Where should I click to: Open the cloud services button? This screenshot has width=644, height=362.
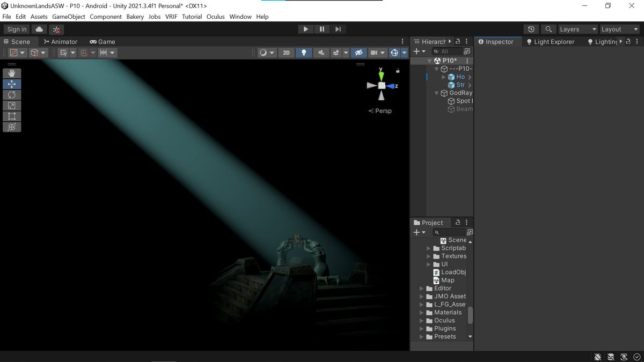[40, 29]
